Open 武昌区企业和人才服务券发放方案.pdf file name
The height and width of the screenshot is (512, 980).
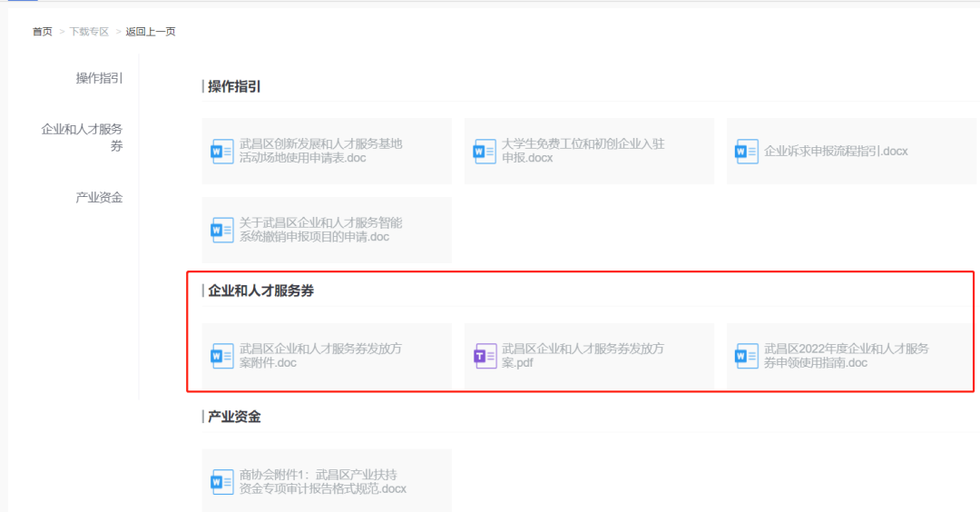[x=583, y=356]
